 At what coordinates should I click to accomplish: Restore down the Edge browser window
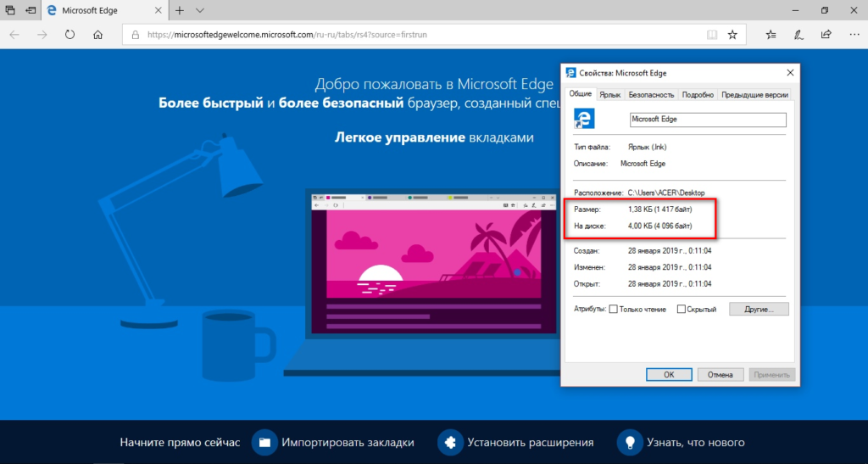pyautogui.click(x=825, y=10)
